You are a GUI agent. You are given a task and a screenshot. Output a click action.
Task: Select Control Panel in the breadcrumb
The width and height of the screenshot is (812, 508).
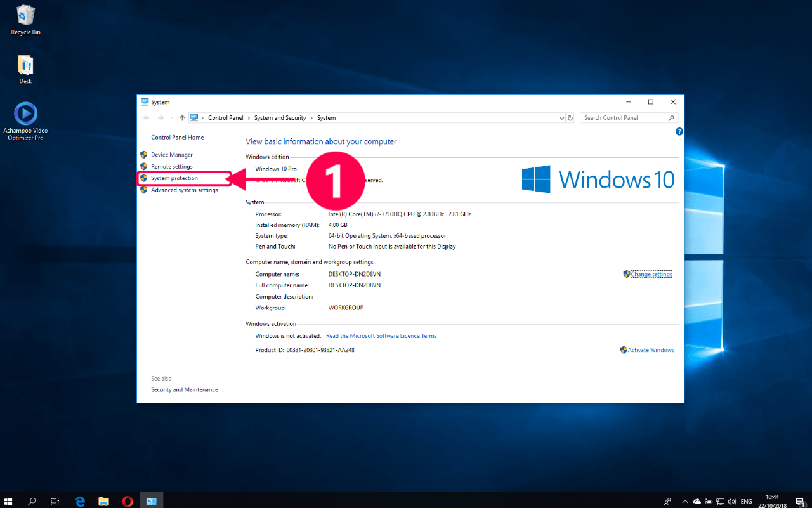(x=226, y=118)
